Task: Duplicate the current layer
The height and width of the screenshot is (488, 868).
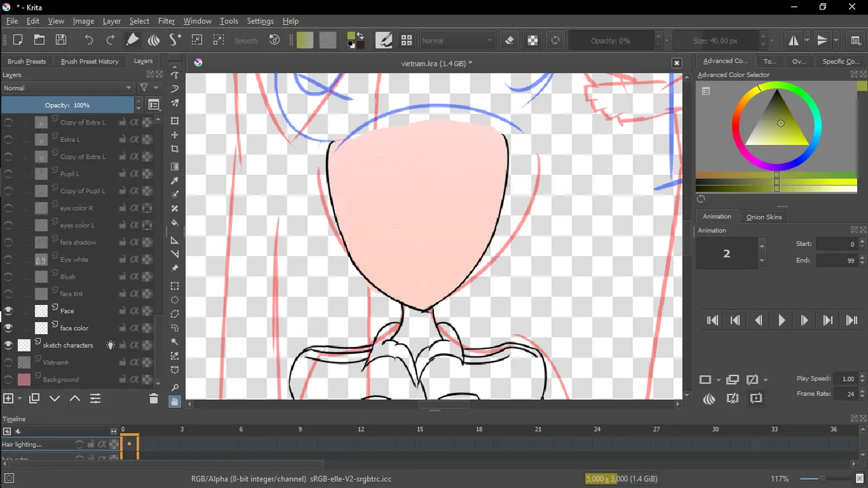Action: point(35,399)
